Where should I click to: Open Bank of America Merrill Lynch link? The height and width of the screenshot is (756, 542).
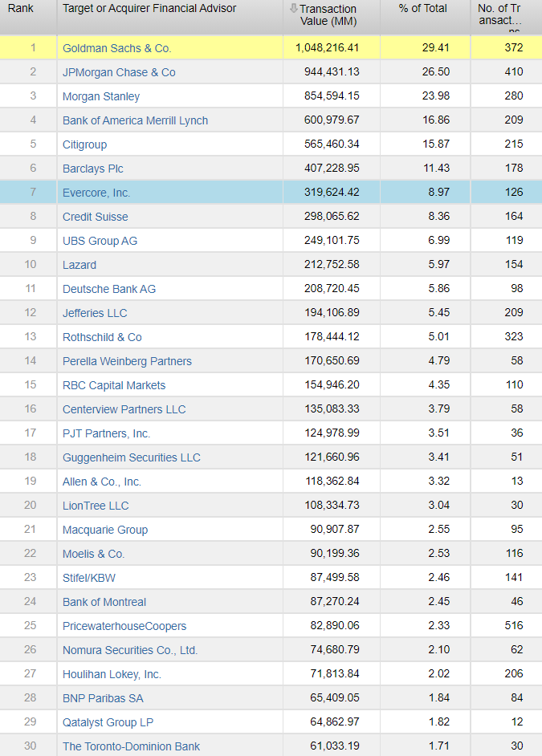click(135, 120)
